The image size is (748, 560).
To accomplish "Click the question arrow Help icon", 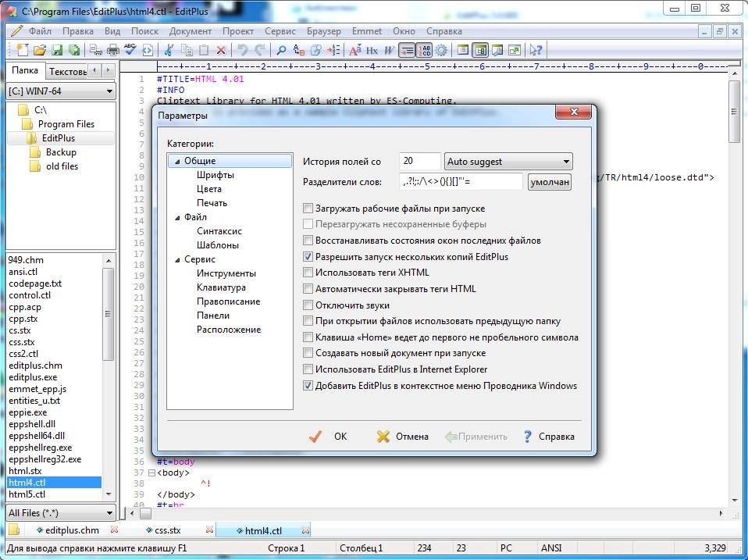I will point(536,50).
